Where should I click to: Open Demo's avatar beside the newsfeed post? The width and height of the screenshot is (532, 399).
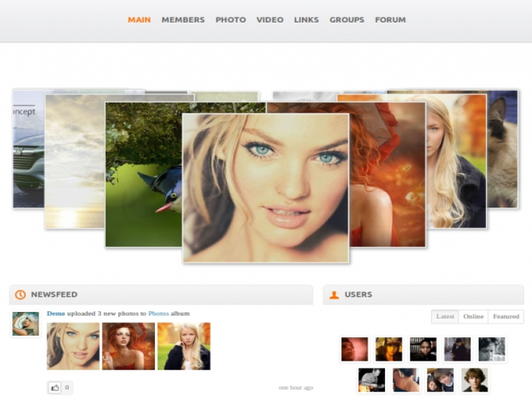coord(25,324)
